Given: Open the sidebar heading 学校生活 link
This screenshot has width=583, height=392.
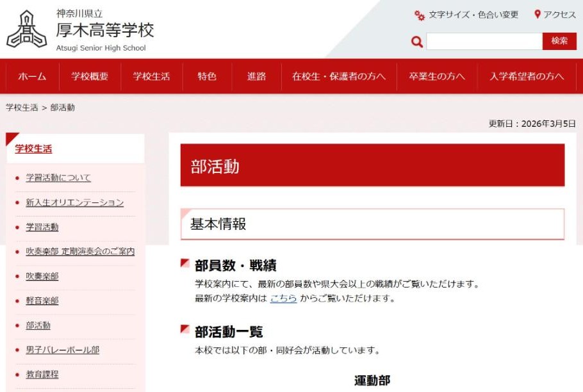Looking at the screenshot, I should click(33, 149).
